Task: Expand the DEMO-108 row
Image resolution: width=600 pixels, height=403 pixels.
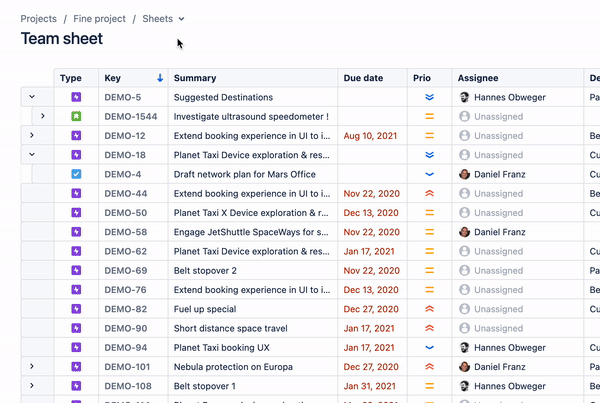Action: (32, 386)
